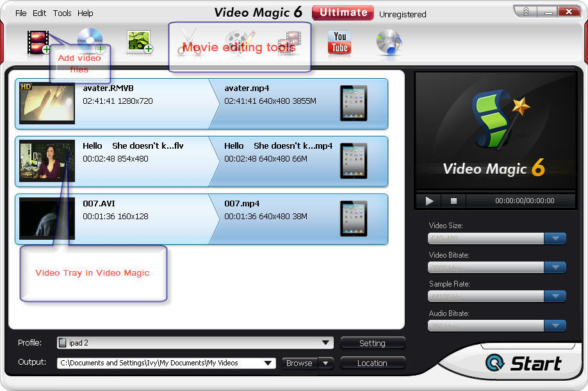Play the preview video
The image size is (588, 391).
(429, 201)
